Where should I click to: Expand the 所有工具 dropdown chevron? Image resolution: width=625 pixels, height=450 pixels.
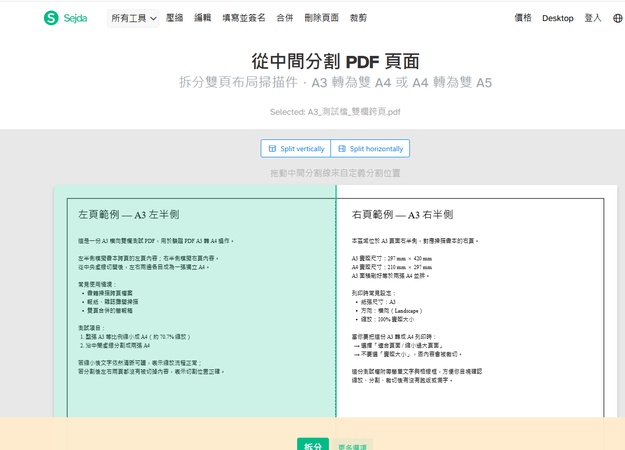[x=153, y=19]
